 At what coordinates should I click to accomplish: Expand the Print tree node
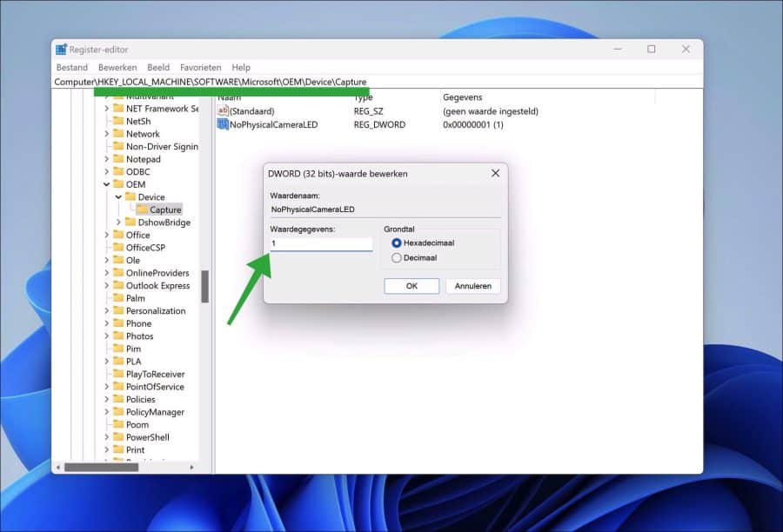(x=106, y=449)
